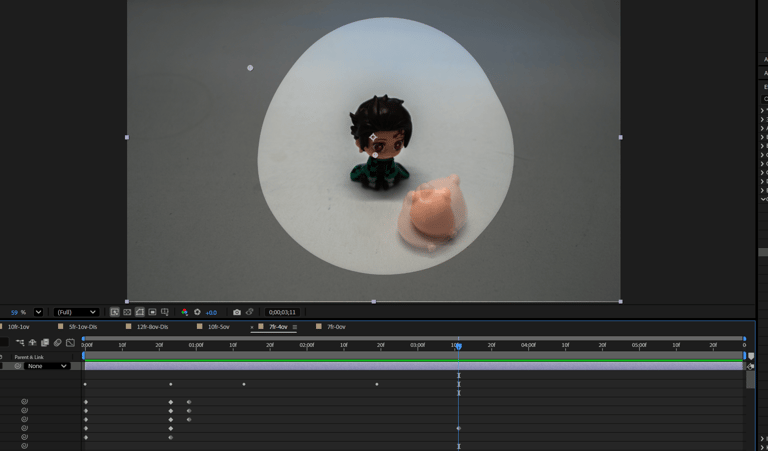Click the composition marker bin icon
This screenshot has width=768, height=451.
[751, 356]
